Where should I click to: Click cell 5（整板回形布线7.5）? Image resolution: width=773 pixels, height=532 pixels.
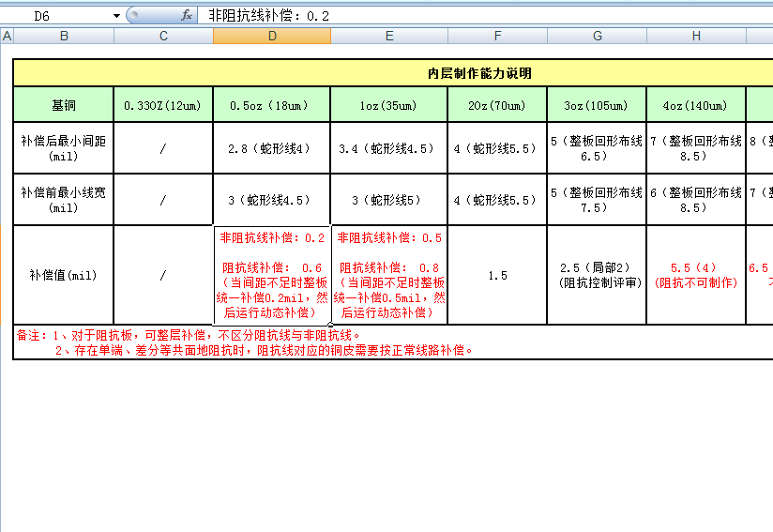(x=597, y=200)
